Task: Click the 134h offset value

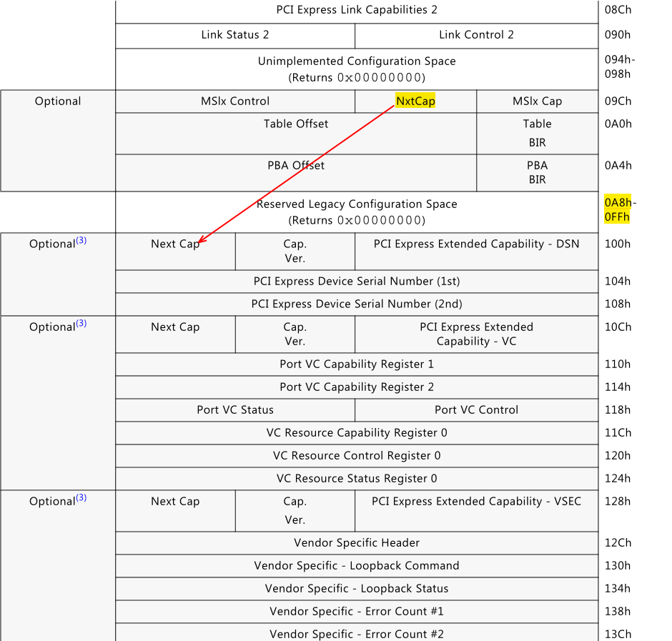Action: pos(618,589)
